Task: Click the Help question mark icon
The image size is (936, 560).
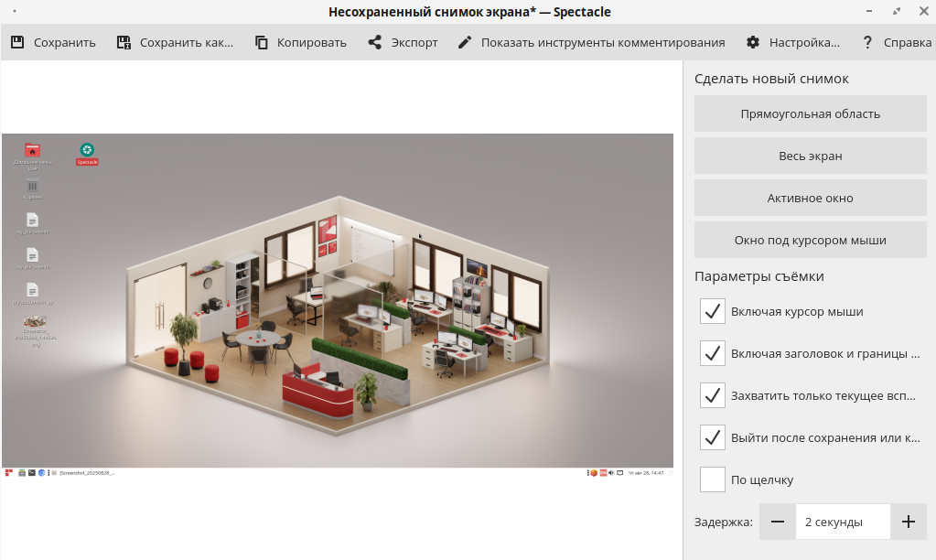Action: pyautogui.click(x=867, y=42)
